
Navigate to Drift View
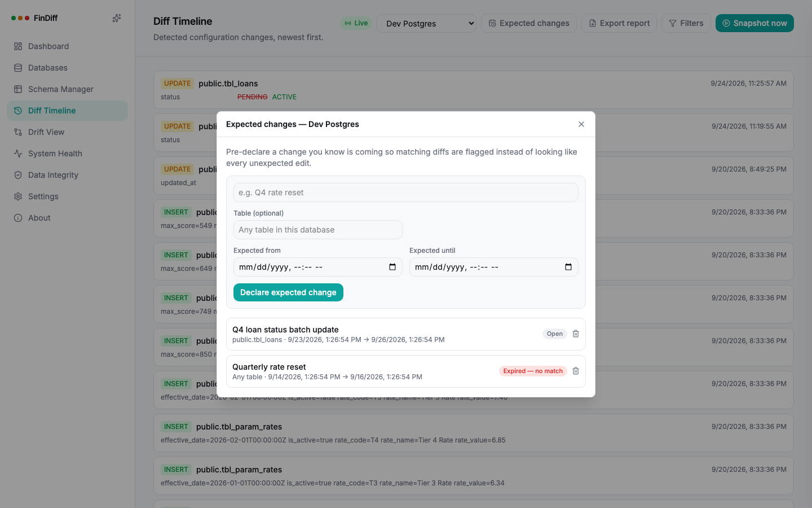[x=67, y=132]
